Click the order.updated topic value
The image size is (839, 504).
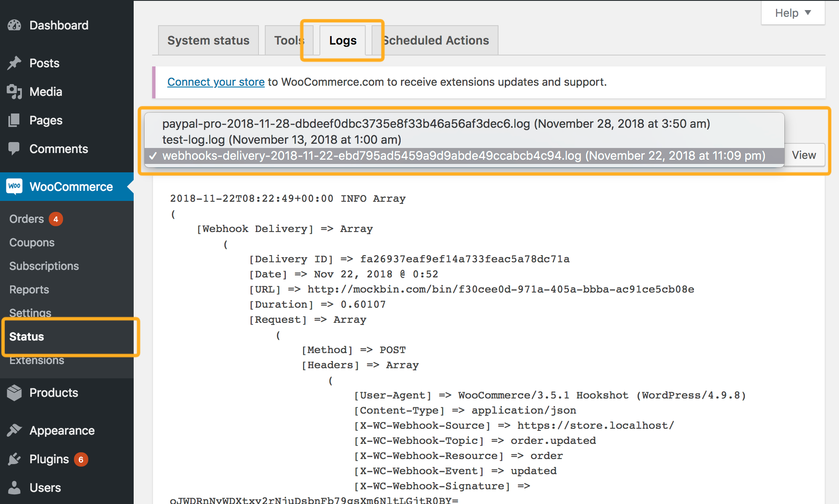point(553,441)
